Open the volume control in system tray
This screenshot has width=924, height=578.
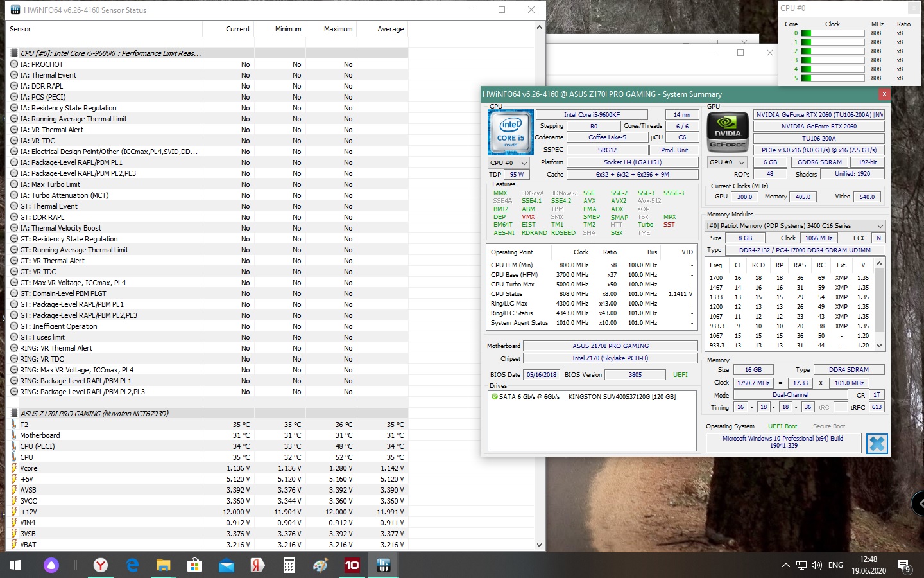pos(816,565)
